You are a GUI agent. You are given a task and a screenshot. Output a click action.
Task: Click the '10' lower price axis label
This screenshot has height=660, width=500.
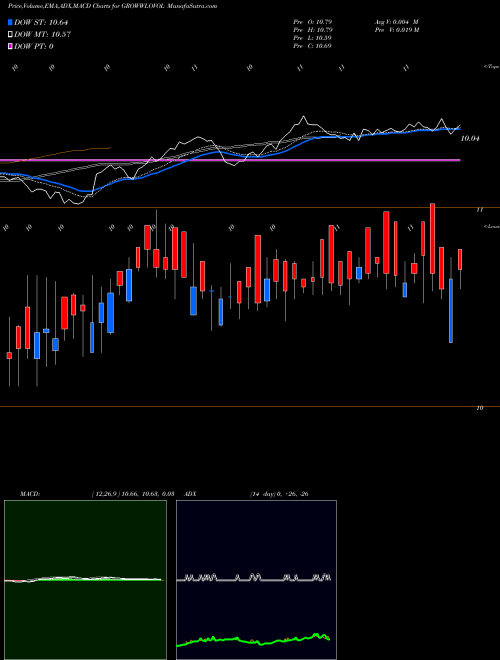pos(480,408)
